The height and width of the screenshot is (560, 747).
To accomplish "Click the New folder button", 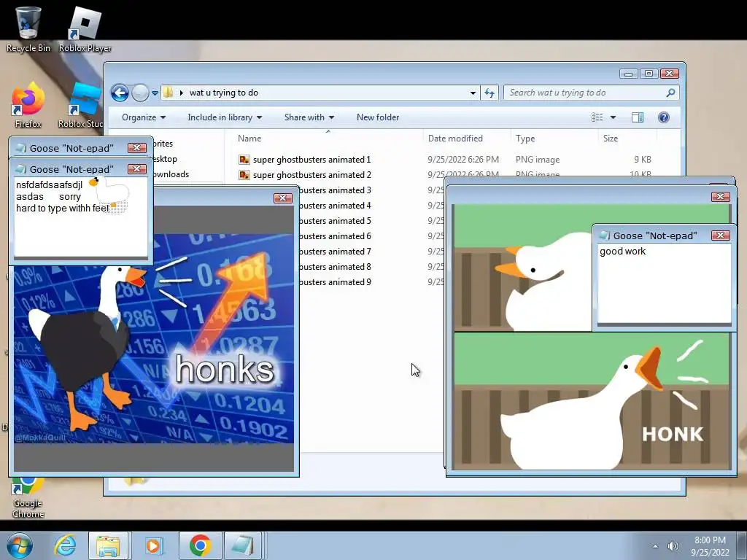I will click(x=378, y=117).
